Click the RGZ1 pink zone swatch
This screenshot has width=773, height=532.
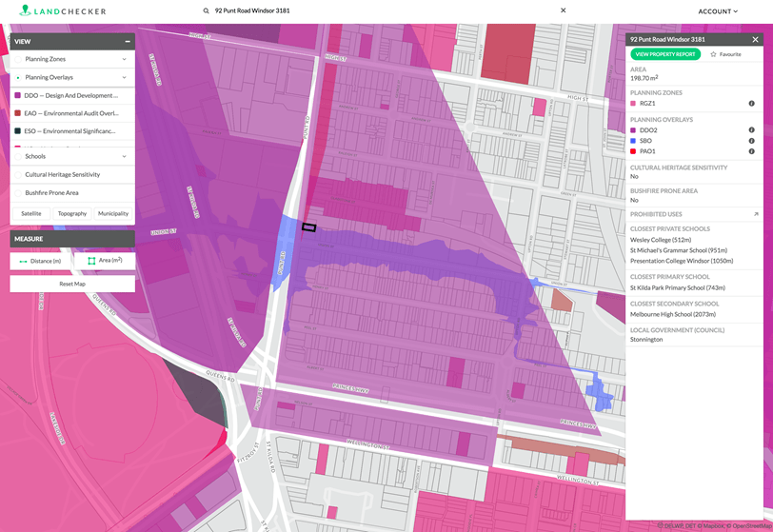(x=633, y=104)
